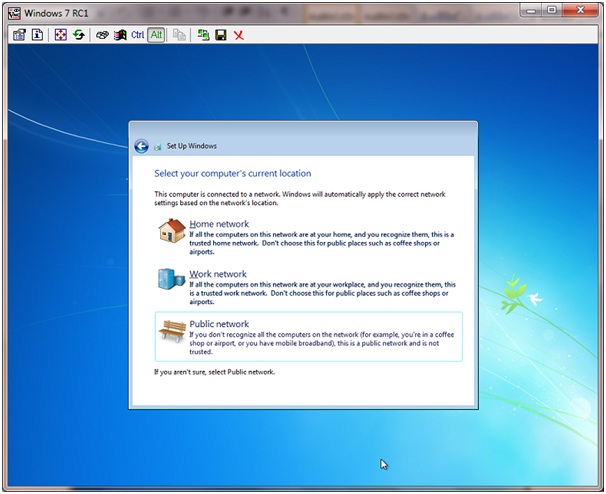Click the 'Set Up Windows' dialog title
This screenshot has width=606, height=494.
(x=192, y=146)
